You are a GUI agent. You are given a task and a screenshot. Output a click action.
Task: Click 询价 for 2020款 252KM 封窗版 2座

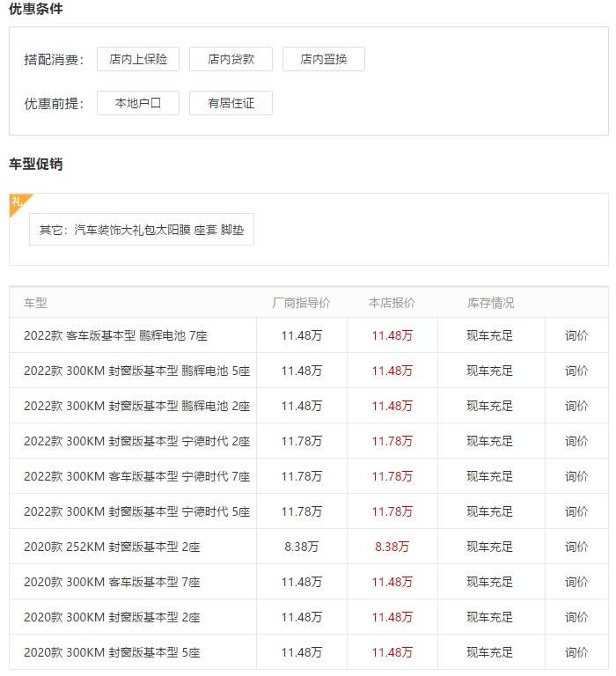tap(576, 547)
